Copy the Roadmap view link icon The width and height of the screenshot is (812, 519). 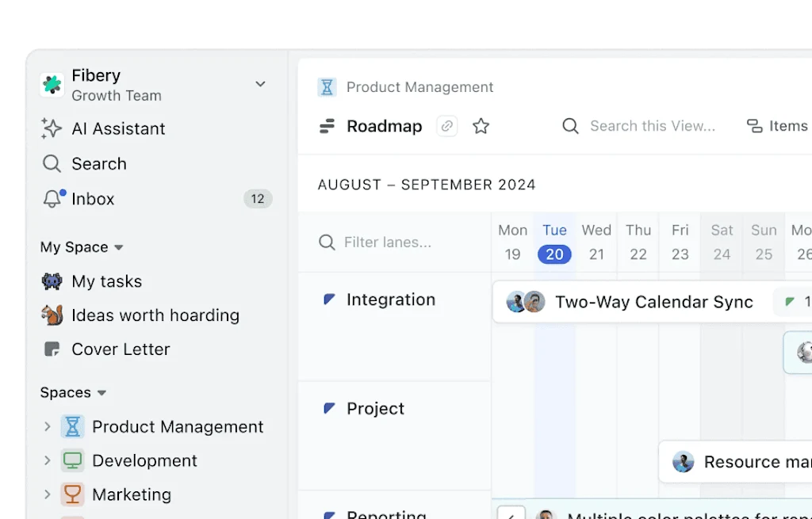447,126
